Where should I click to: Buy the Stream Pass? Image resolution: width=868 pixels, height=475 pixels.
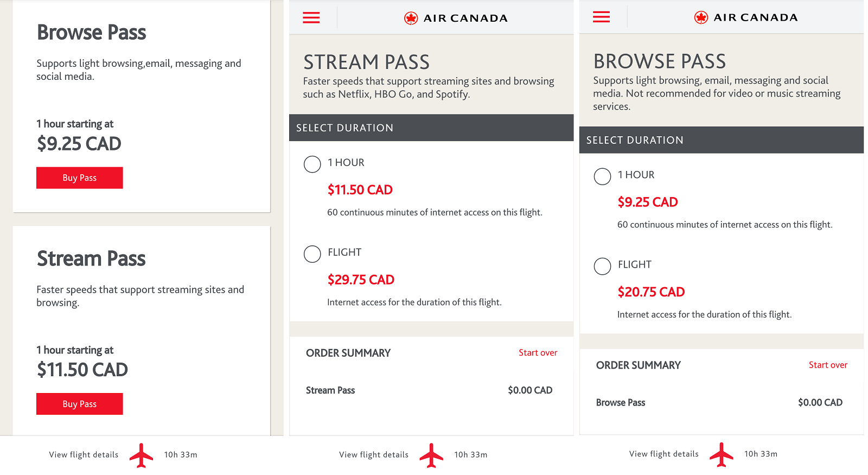pyautogui.click(x=80, y=404)
